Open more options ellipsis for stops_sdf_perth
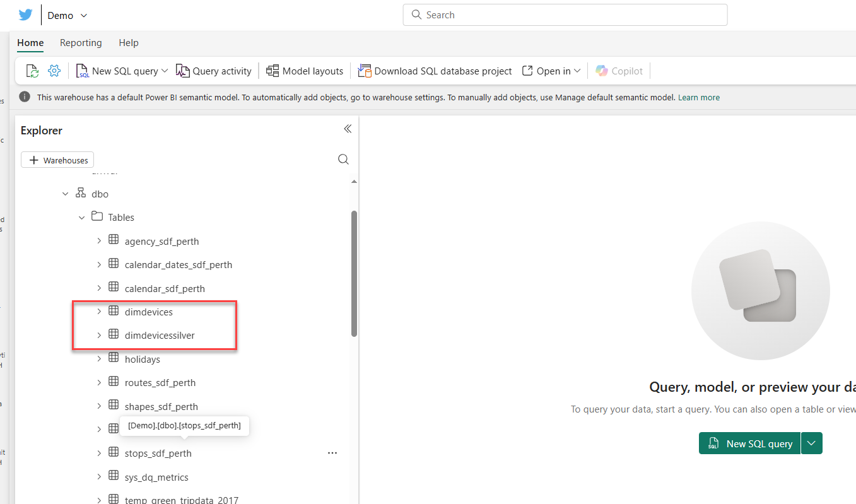Screen dimensions: 856x504 332,453
